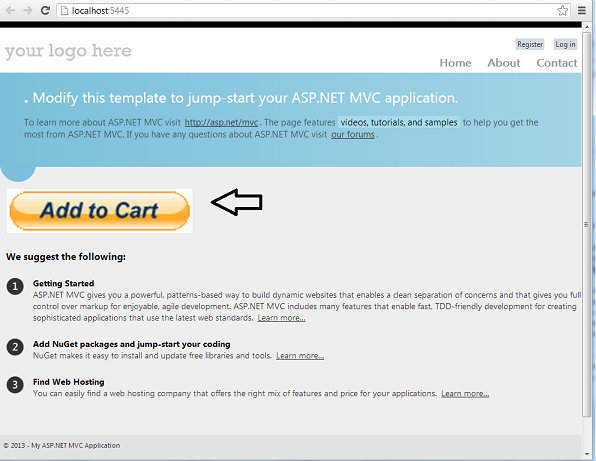Image resolution: width=596 pixels, height=461 pixels.
Task: Click the Add to Cart image button
Action: pyautogui.click(x=100, y=211)
